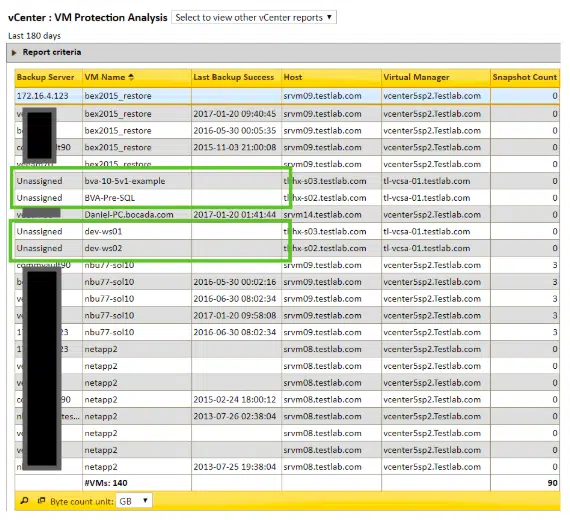Image resolution: width=570 pixels, height=520 pixels.
Task: Open 'Select to view other vCenter reports' dropdown
Action: 254,17
